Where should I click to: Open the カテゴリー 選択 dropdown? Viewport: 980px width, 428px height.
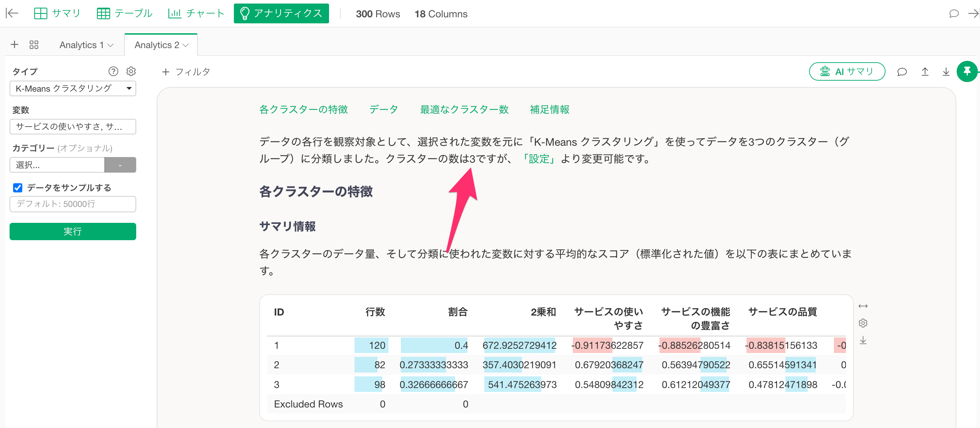(57, 165)
